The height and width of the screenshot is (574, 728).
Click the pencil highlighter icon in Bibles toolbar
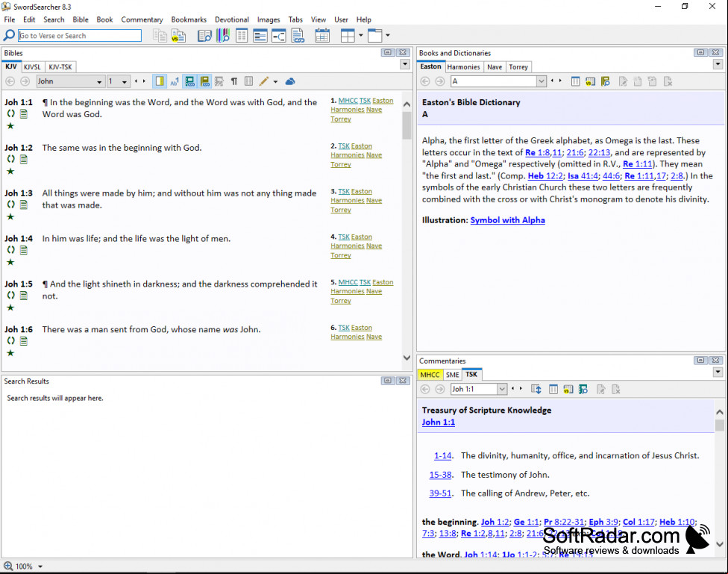point(264,81)
